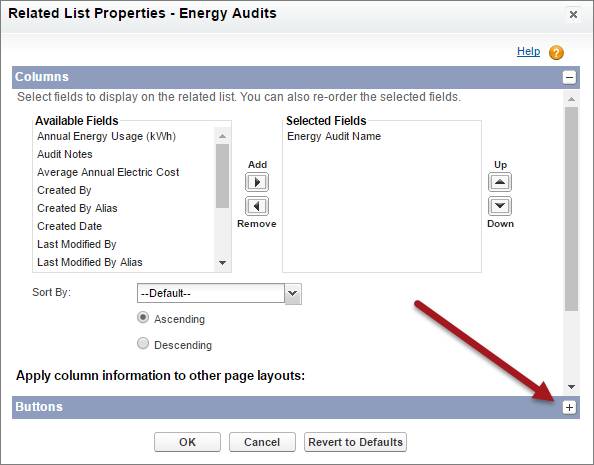Move selected field Down with arrow button
The height and width of the screenshot is (465, 594).
pyautogui.click(x=500, y=206)
